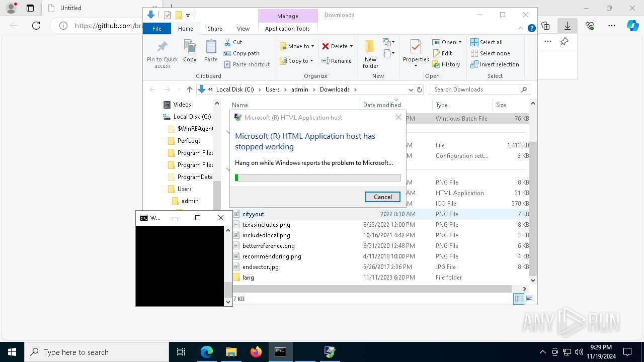Open Edge settings and more menu
The image size is (644, 362).
(612, 26)
